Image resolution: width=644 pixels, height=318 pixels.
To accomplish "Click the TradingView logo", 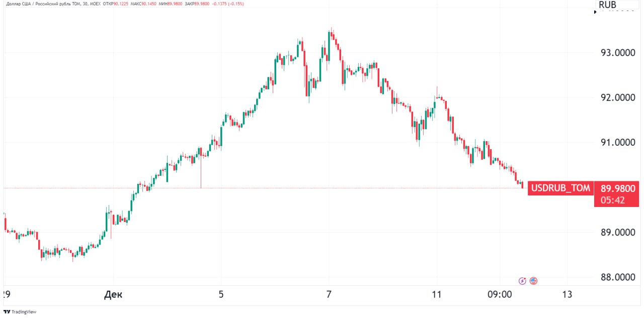I will (x=20, y=312).
